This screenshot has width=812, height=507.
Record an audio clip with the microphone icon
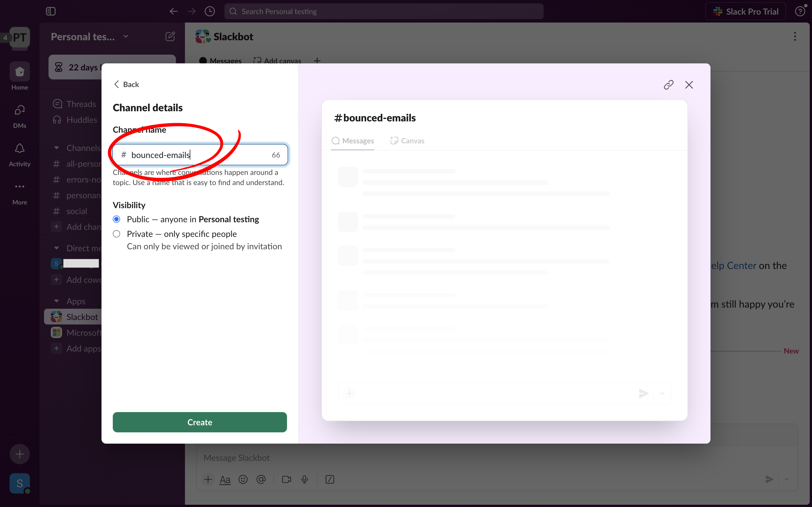pyautogui.click(x=304, y=479)
